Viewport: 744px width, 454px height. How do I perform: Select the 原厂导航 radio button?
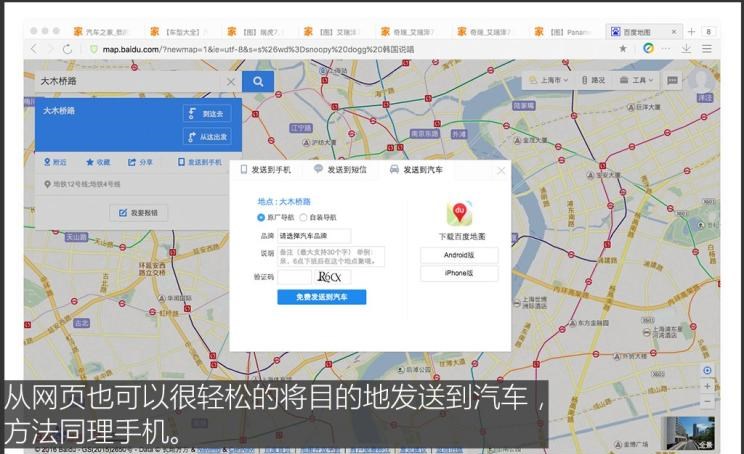point(260,217)
